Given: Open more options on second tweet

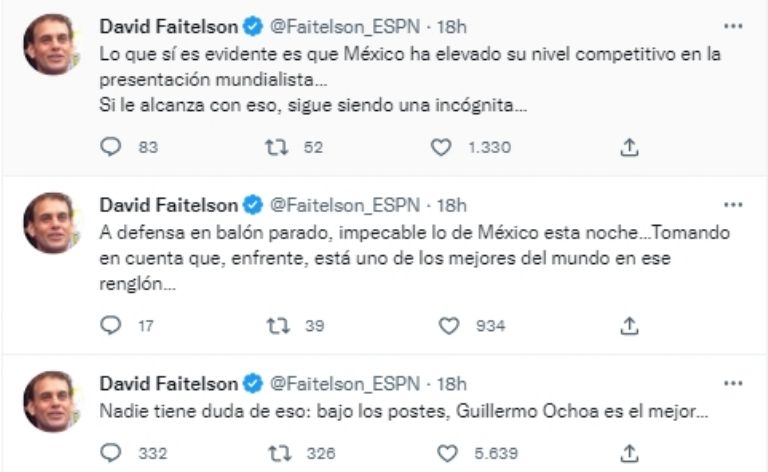Looking at the screenshot, I should point(733,205).
